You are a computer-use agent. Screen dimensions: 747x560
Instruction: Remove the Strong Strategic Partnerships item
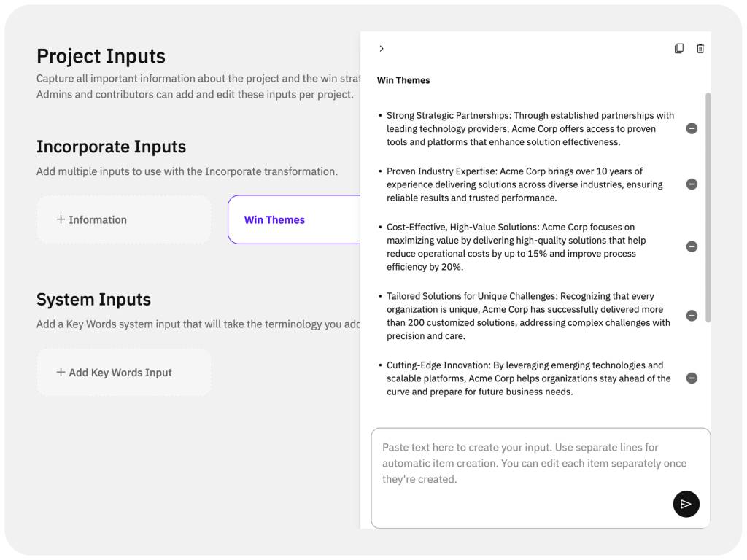pyautogui.click(x=692, y=128)
